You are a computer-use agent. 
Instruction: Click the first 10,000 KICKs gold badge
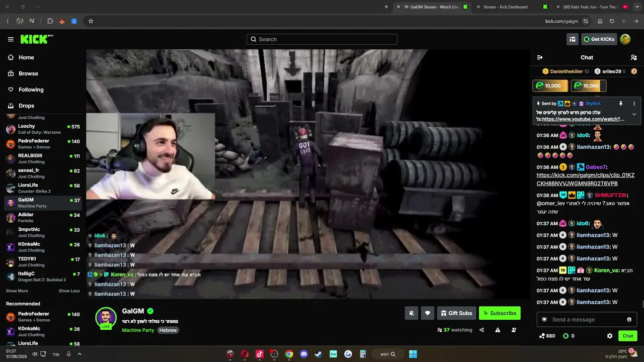coord(550,86)
